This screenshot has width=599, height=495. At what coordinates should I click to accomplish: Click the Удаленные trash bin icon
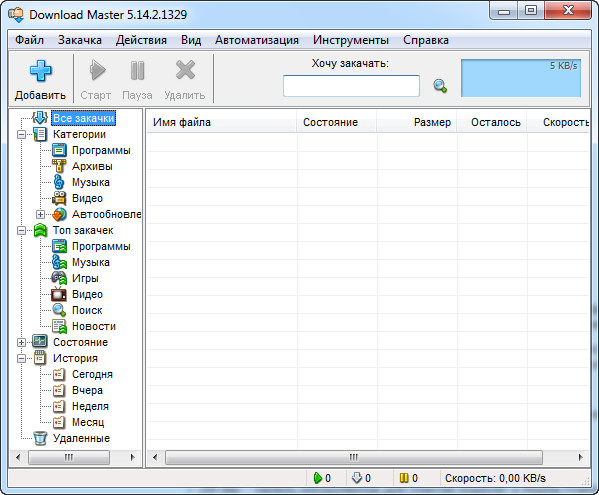click(40, 438)
